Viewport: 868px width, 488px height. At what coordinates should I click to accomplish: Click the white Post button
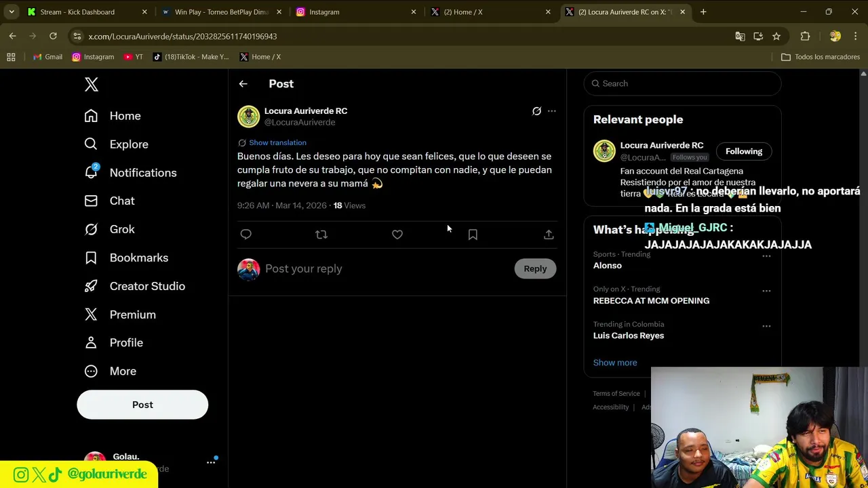(x=142, y=405)
